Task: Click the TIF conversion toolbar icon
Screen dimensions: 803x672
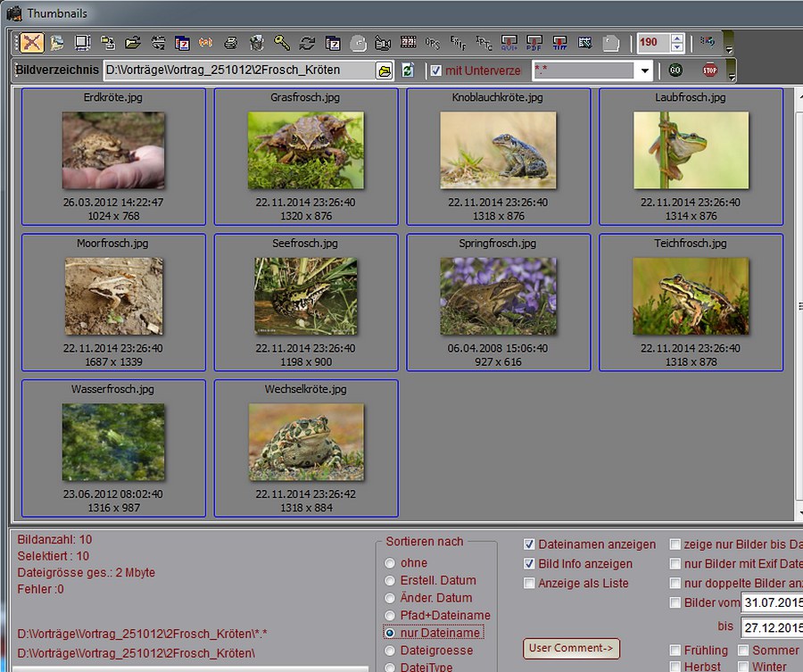Action: [560, 41]
